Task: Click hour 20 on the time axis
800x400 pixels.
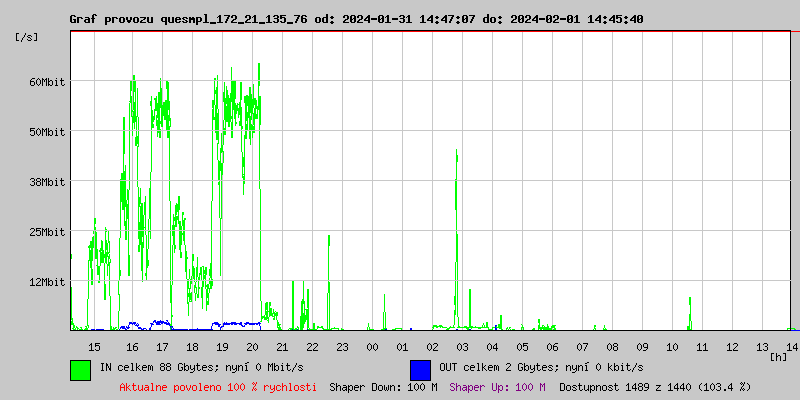Action: pos(252,346)
